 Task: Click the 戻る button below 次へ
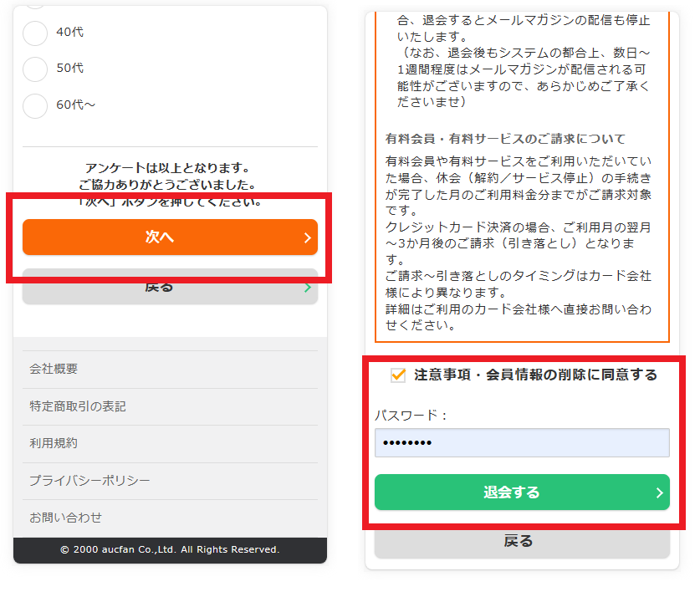point(170,285)
